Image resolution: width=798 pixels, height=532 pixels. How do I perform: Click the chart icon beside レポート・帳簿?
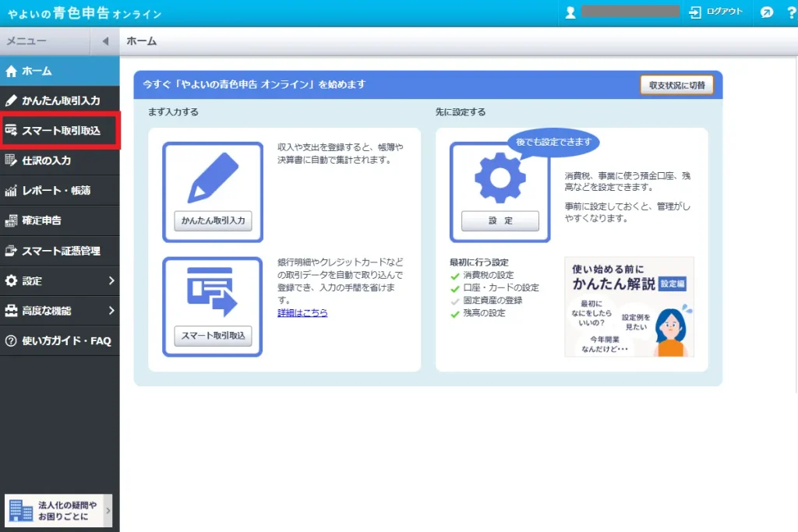tap(11, 191)
